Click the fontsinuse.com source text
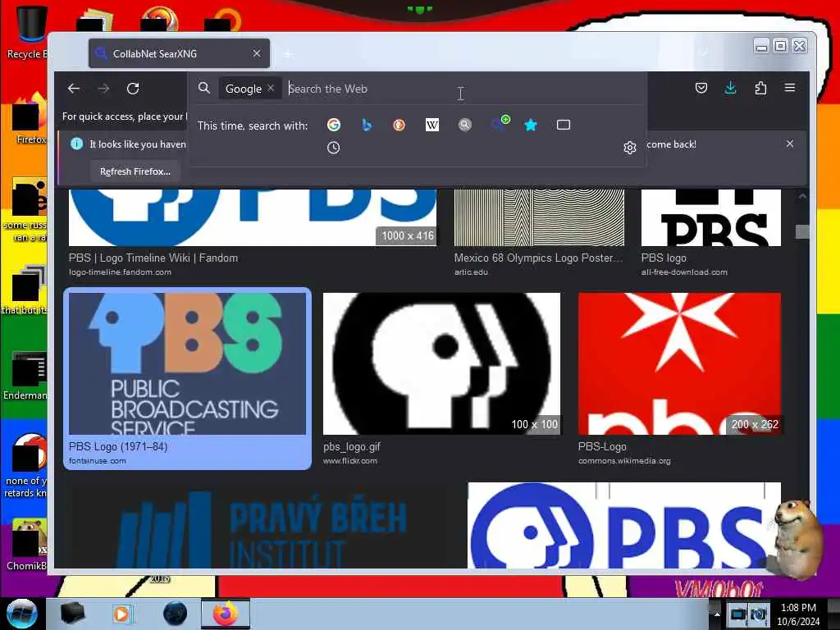This screenshot has height=630, width=840. (98, 461)
